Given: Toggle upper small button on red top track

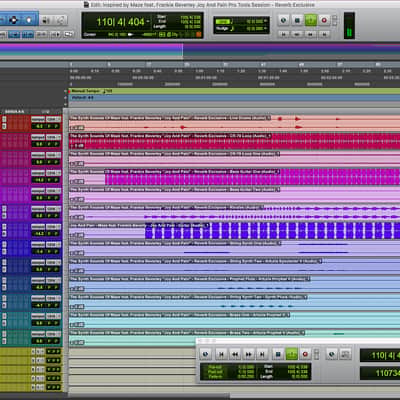Looking at the screenshot, I should tap(4, 119).
